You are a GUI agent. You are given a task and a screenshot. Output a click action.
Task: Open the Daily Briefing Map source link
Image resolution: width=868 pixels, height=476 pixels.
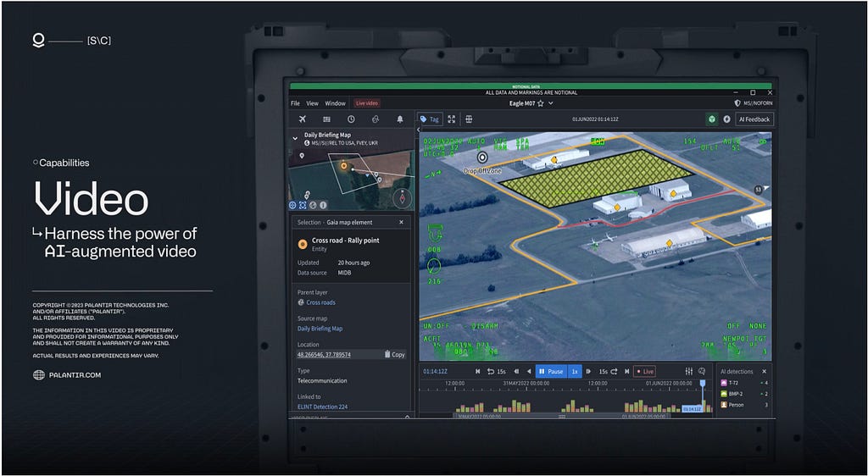pos(320,329)
